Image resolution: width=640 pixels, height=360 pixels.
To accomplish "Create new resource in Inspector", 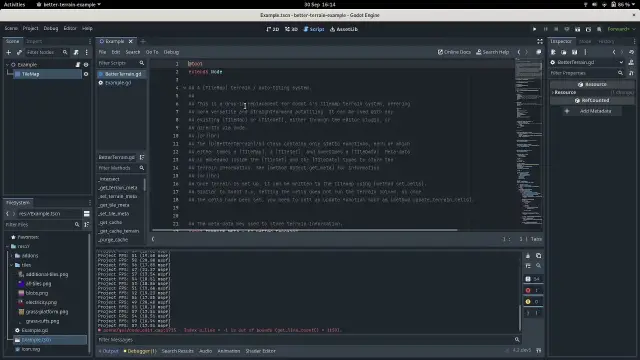I will point(553,52).
